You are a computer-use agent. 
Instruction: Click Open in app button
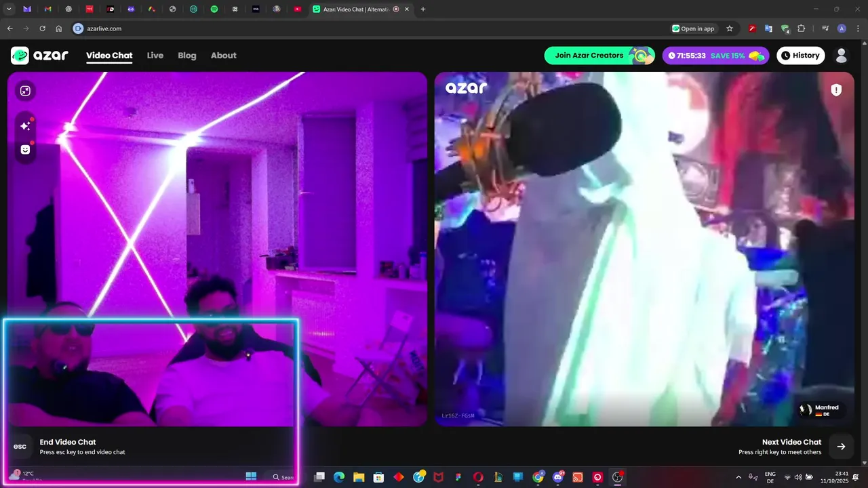693,28
